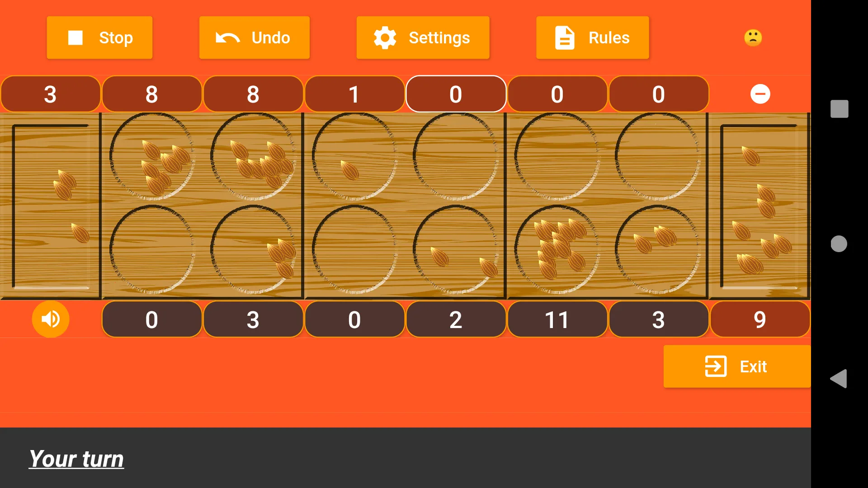Click the sad face emoji icon
868x488 pixels.
click(x=754, y=37)
